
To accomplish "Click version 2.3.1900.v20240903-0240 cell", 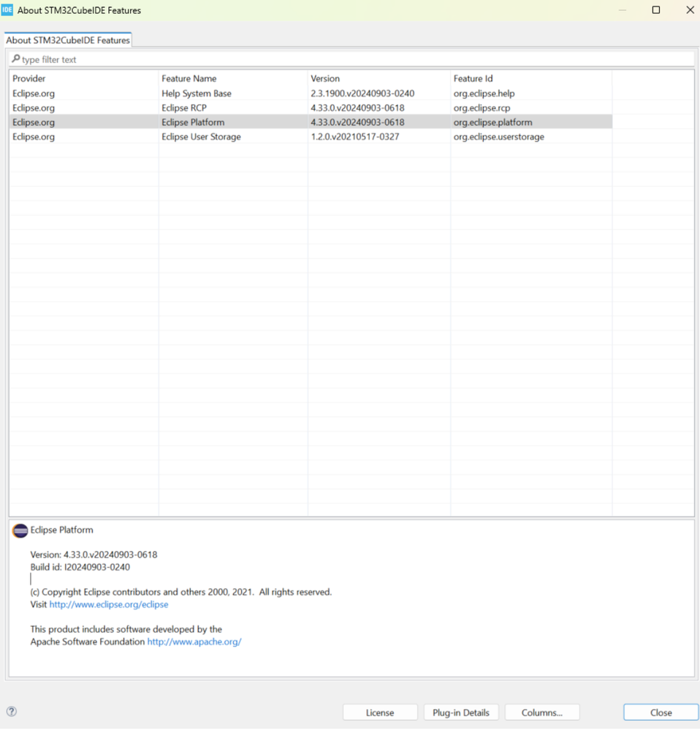I will (x=362, y=93).
